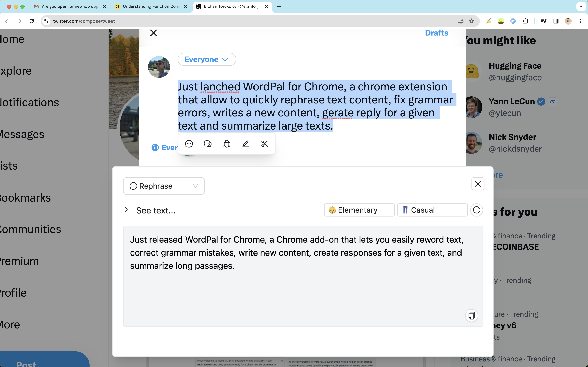Close the Understanding Function tab

point(186,6)
